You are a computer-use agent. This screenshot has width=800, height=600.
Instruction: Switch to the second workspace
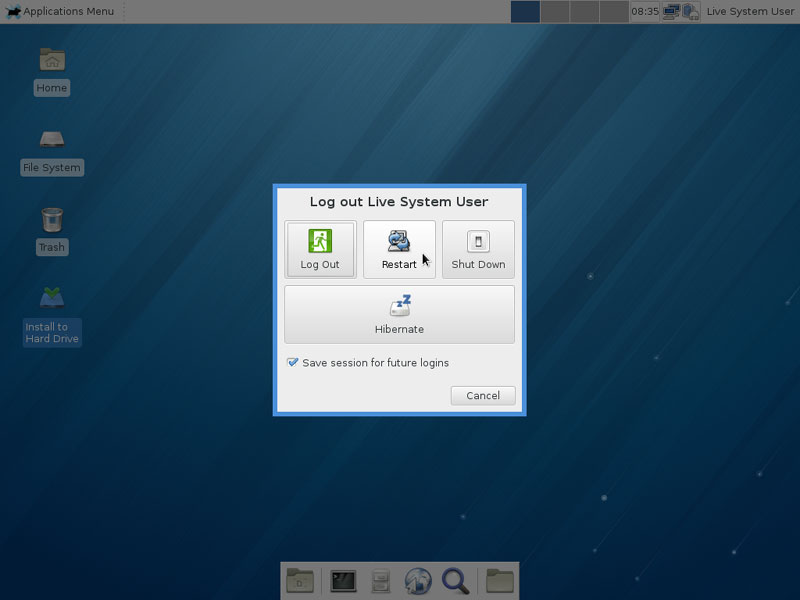(555, 11)
